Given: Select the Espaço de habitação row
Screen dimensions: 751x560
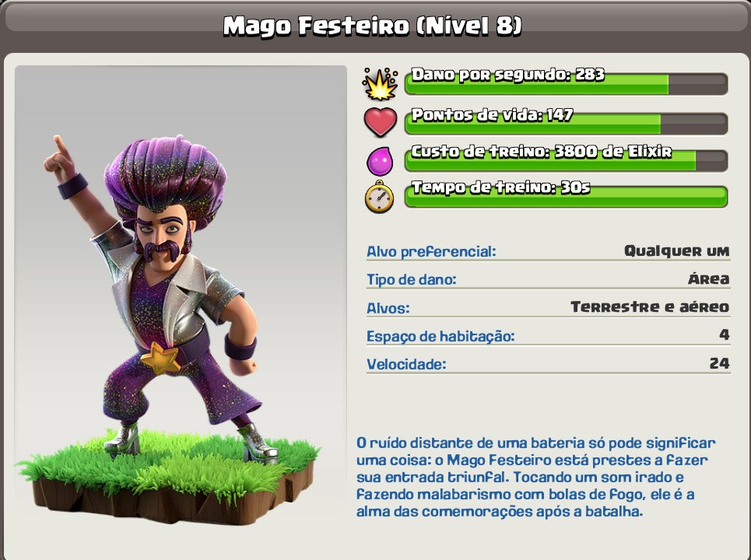Looking at the screenshot, I should coord(548,335).
